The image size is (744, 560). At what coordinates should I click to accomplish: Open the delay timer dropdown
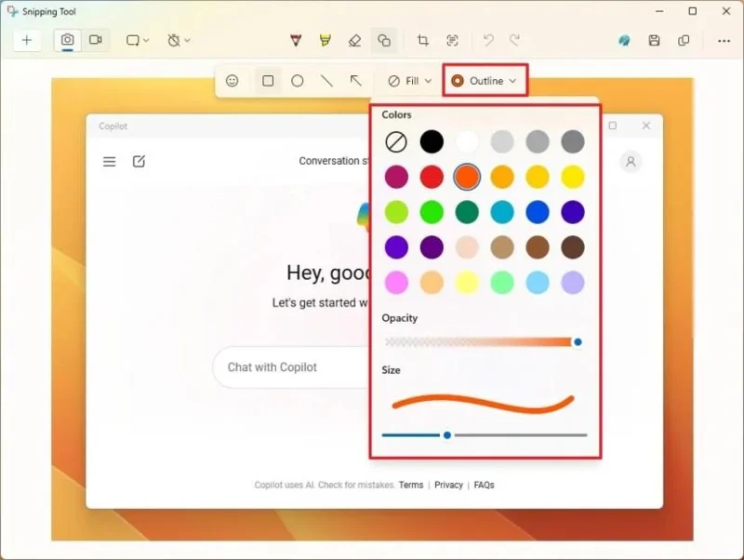pyautogui.click(x=179, y=40)
